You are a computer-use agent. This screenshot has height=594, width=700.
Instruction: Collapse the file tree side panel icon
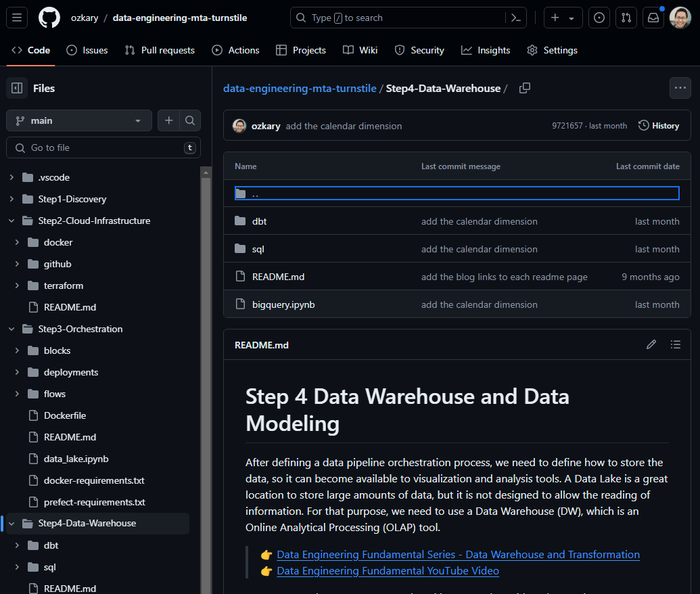pyautogui.click(x=17, y=88)
